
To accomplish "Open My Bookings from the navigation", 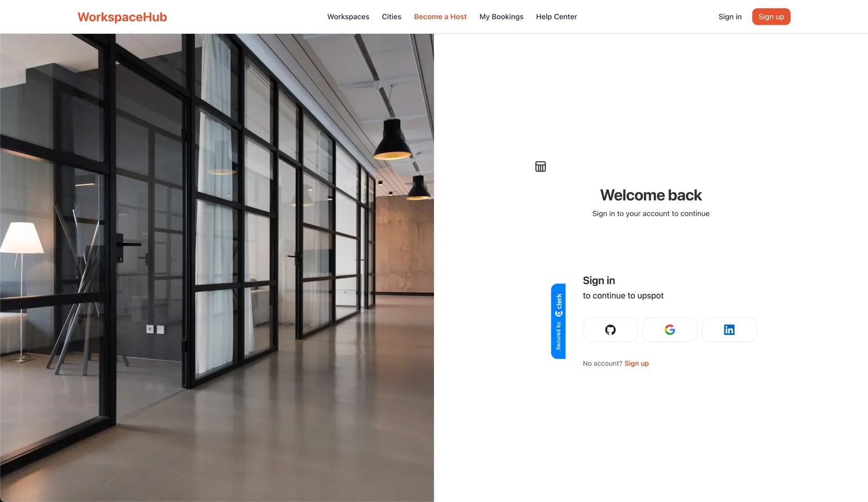I will coord(501,17).
